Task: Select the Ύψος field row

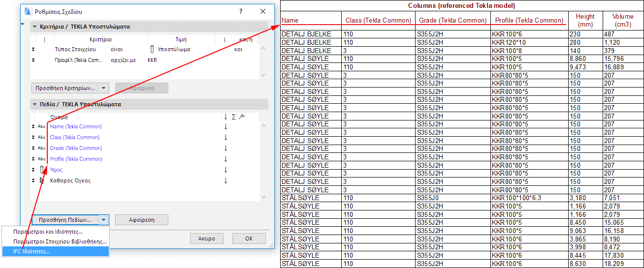Action: [145, 170]
